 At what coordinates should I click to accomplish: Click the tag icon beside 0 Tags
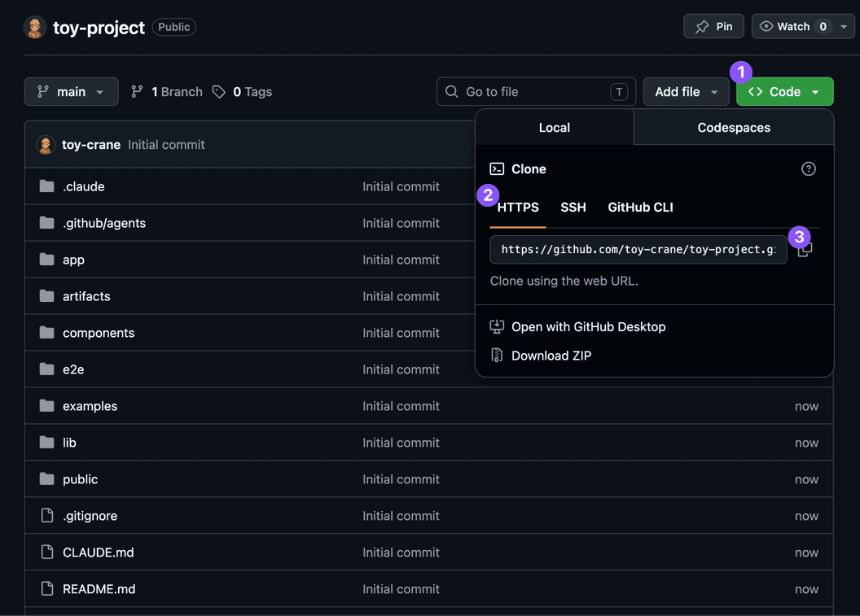coord(219,91)
